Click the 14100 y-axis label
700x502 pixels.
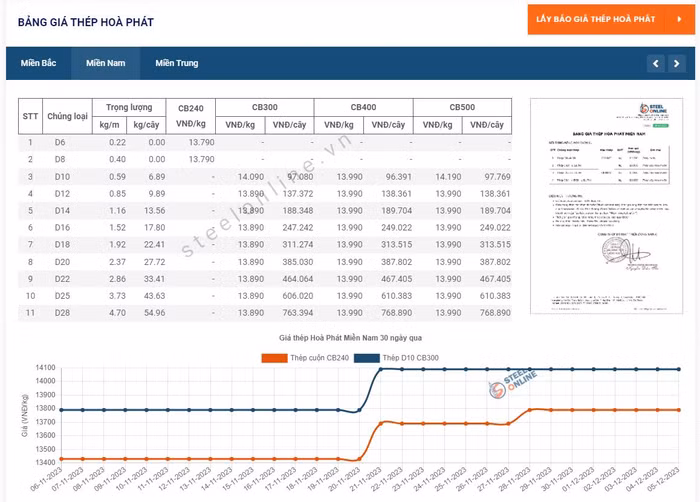(x=45, y=368)
